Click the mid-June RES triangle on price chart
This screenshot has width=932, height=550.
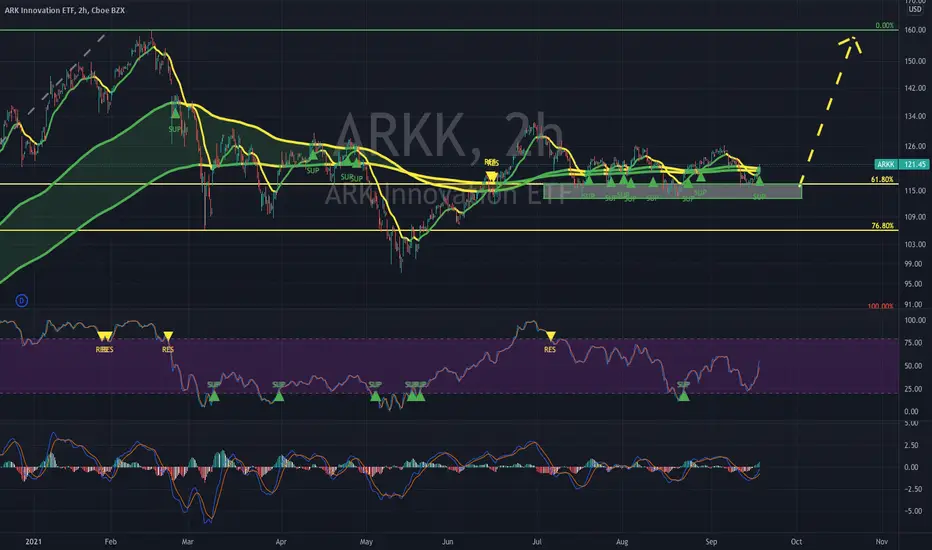[491, 177]
